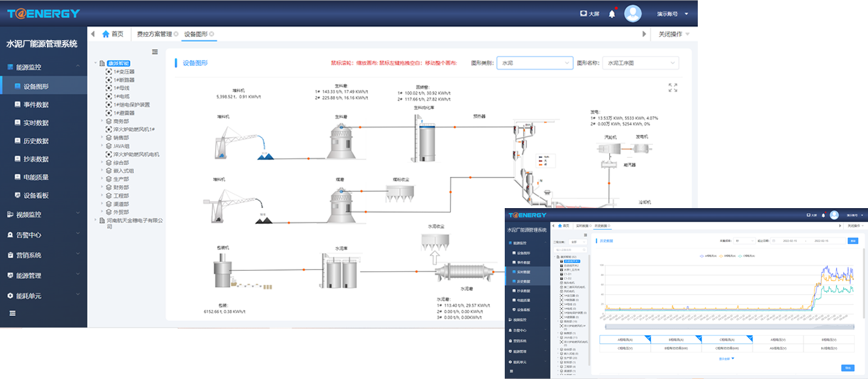Click the 工程部 layers icon in tree

click(109, 196)
